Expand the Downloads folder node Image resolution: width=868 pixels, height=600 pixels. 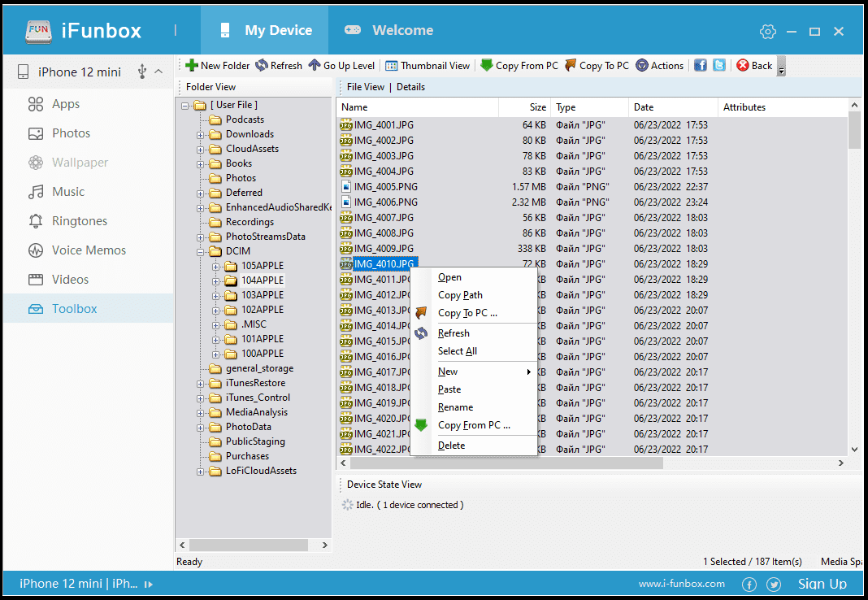click(x=201, y=135)
